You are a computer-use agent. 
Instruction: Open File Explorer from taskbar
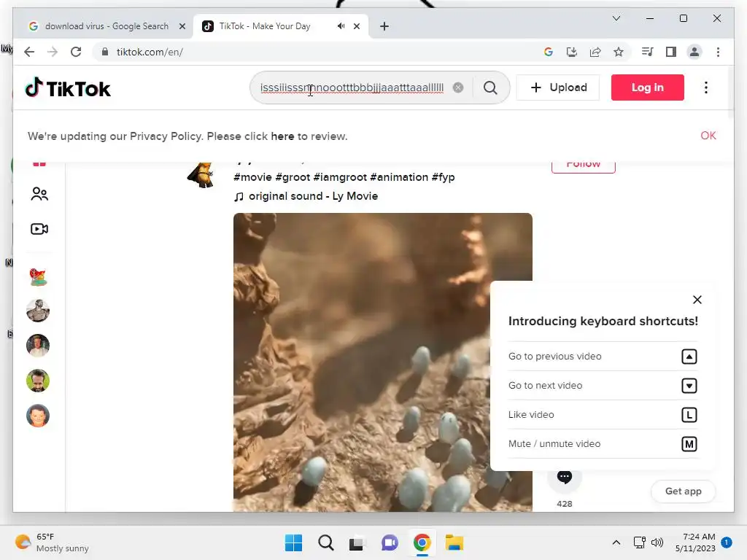(x=454, y=542)
